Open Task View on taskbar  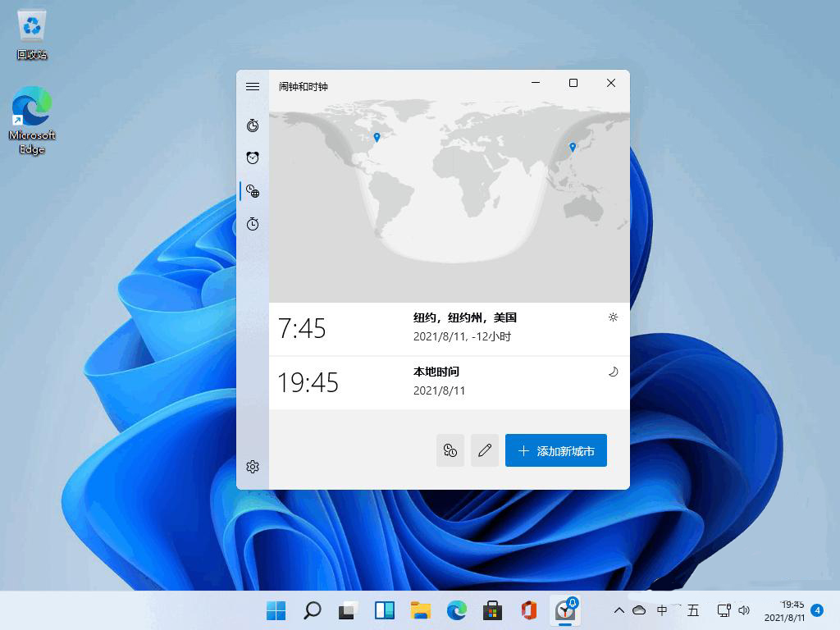click(348, 610)
